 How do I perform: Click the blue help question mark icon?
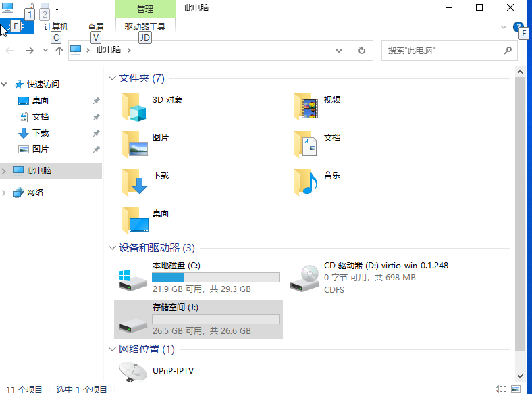click(x=518, y=27)
